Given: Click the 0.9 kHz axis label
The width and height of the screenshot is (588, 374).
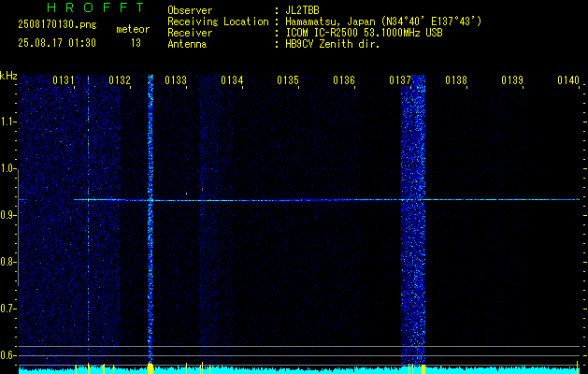Looking at the screenshot, I should click(8, 215).
